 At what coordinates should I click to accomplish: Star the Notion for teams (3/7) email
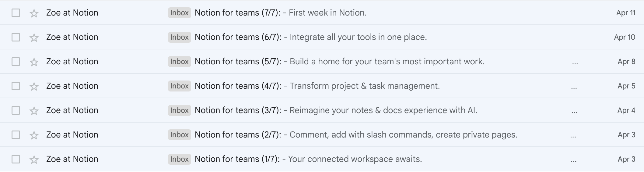34,111
